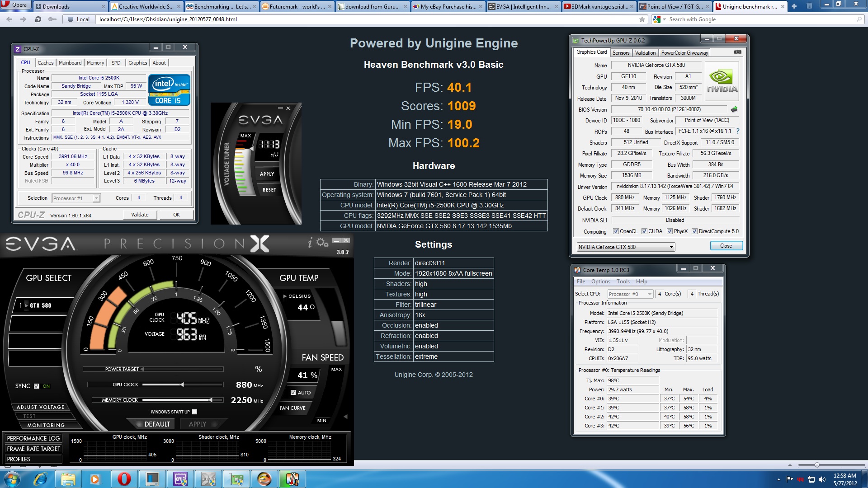Open Processor #1 selection dropdown in CPU-Z

pyautogui.click(x=76, y=198)
